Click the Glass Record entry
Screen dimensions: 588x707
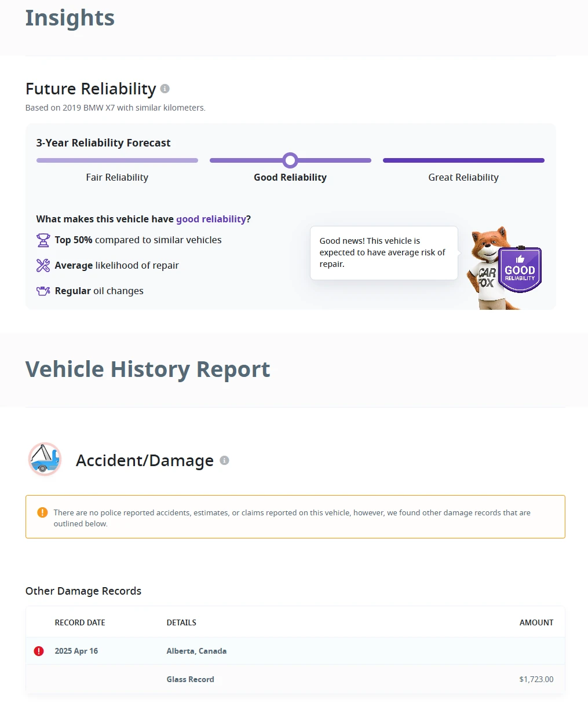tap(191, 679)
